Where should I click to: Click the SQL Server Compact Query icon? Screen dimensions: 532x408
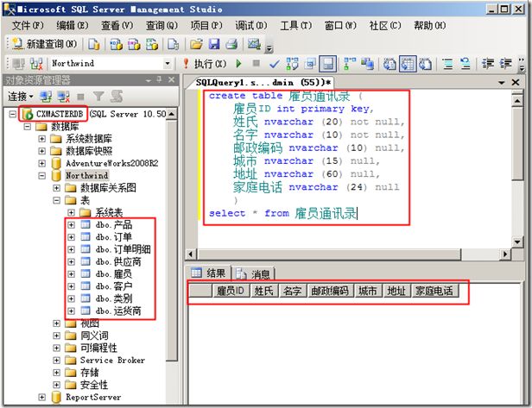(x=173, y=44)
